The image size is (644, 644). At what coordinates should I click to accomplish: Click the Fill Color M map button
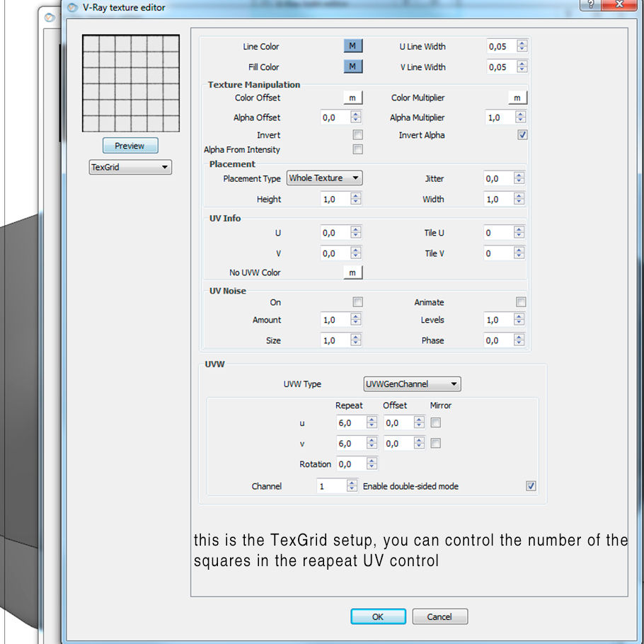point(353,67)
